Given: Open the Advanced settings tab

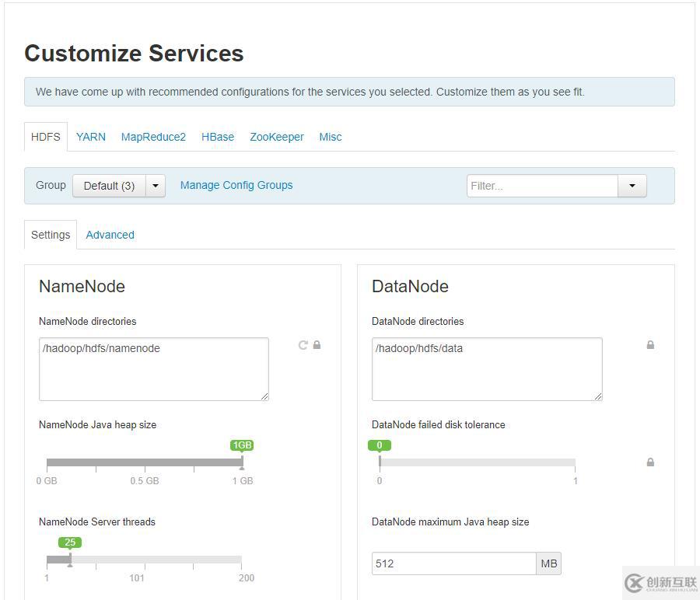Looking at the screenshot, I should 110,235.
